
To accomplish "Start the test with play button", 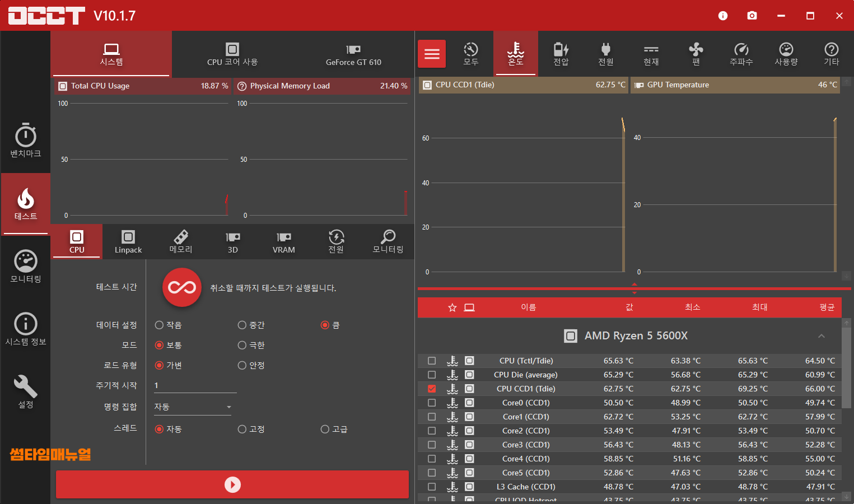I will (232, 484).
